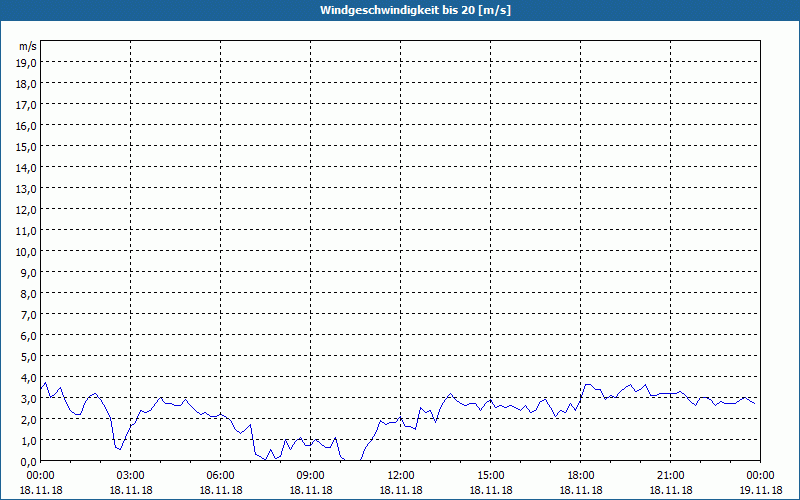Image resolution: width=800 pixels, height=500 pixels.
Task: Click the 15:00 time axis label
Action: pyautogui.click(x=491, y=476)
